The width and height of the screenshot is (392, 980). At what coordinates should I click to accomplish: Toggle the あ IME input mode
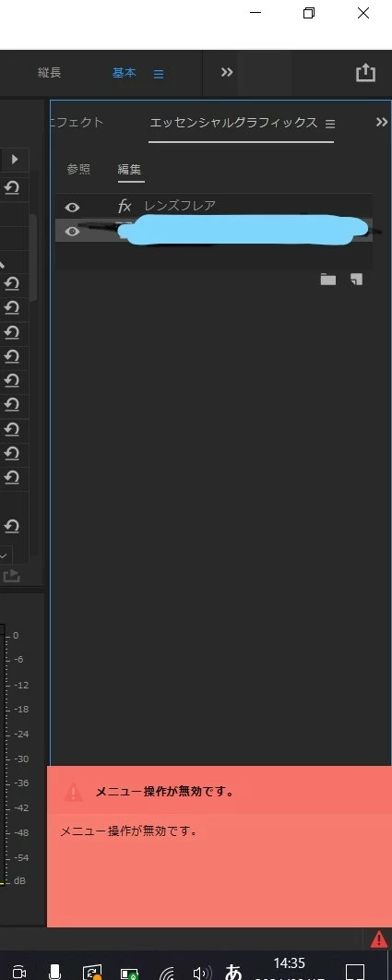pyautogui.click(x=233, y=972)
